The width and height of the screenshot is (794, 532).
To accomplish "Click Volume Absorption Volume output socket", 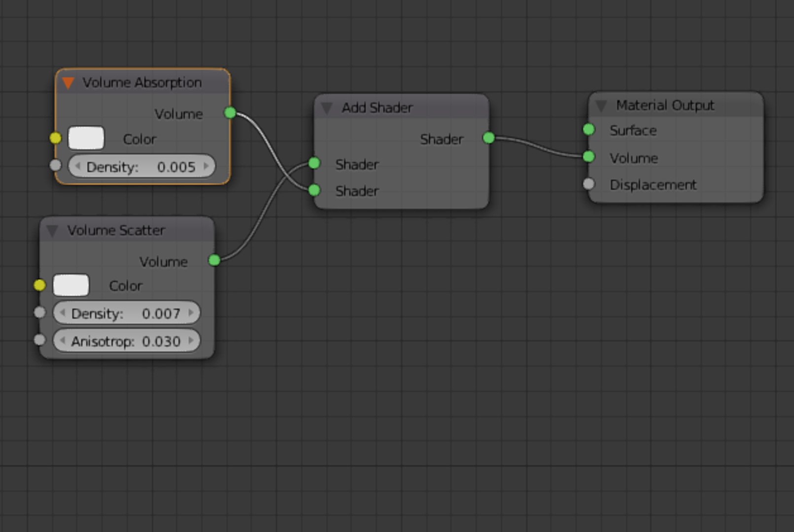I will click(x=230, y=113).
